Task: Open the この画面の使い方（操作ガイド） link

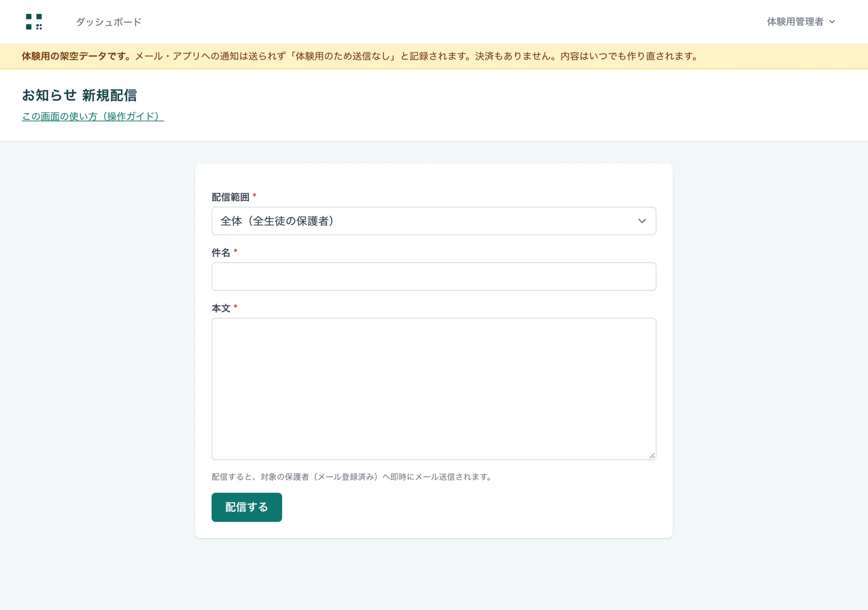Action: pos(93,116)
